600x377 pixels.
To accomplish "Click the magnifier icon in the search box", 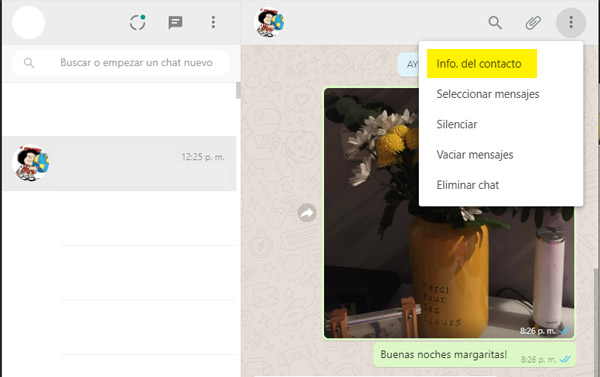I will click(29, 63).
